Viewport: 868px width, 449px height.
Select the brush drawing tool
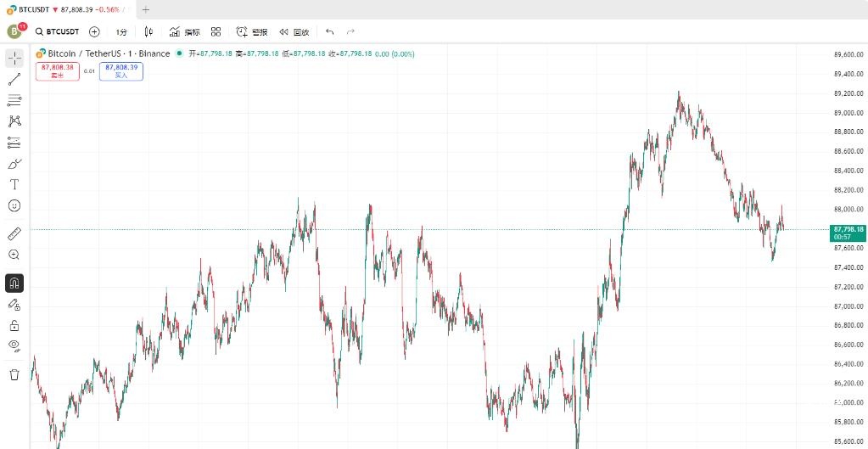14,163
